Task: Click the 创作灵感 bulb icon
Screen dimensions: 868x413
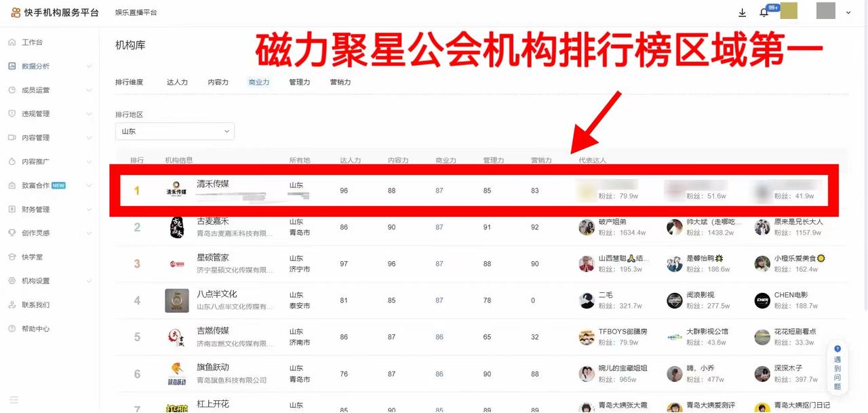Action: 12,233
